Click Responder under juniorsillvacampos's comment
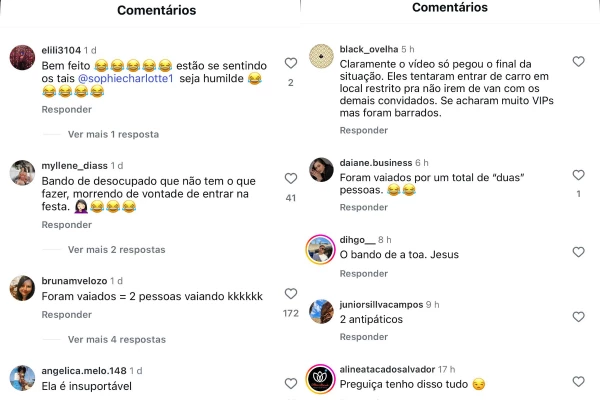 tap(364, 337)
